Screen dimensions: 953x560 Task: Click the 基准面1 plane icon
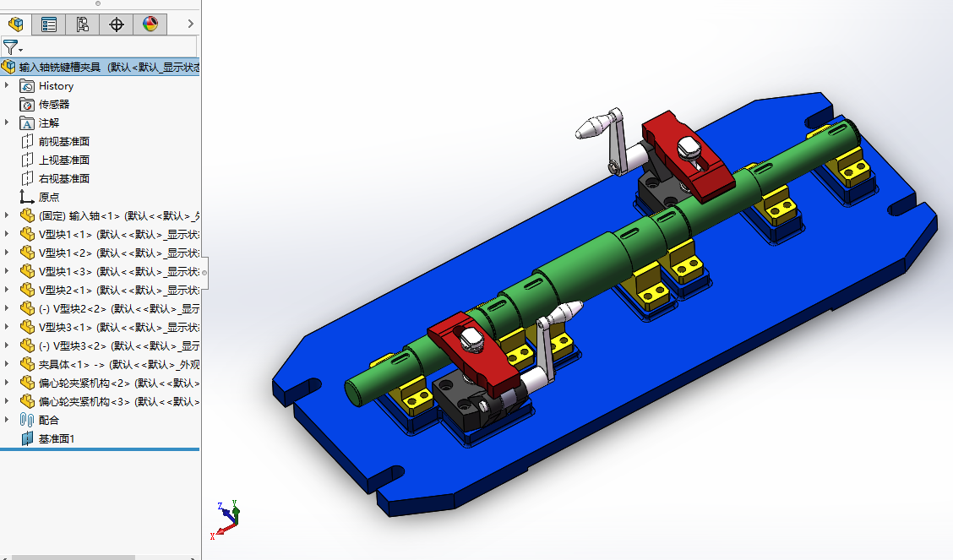[x=27, y=438]
